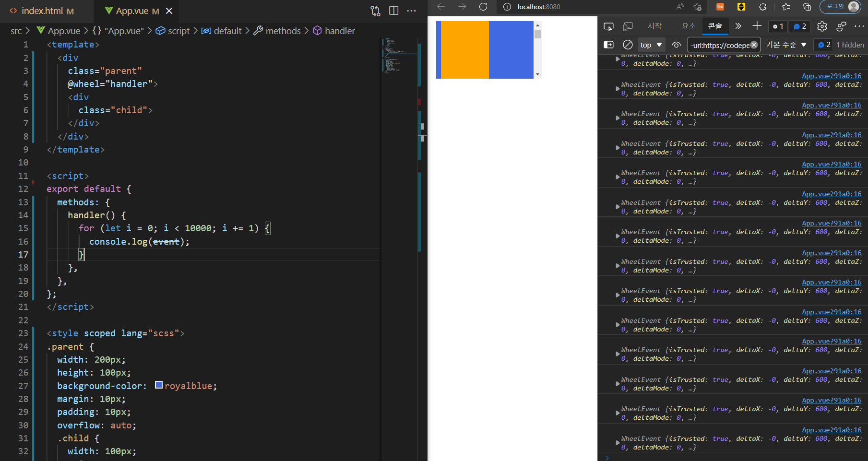Open the bottommost App.vue?91a0:16 source link

tap(832, 430)
